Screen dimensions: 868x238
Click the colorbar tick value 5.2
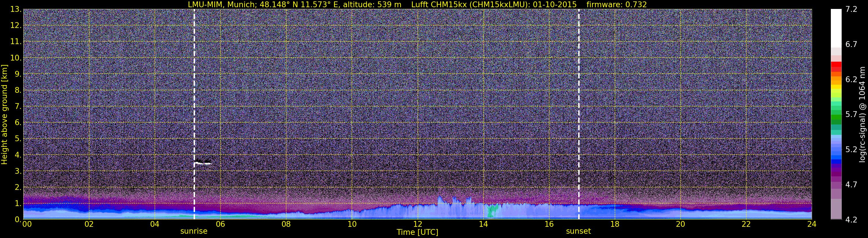click(851, 149)
